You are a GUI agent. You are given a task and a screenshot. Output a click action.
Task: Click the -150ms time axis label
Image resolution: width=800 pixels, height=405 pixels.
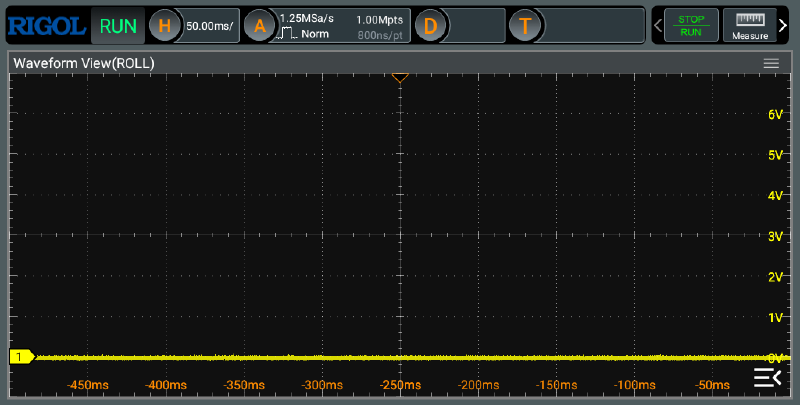(x=556, y=385)
